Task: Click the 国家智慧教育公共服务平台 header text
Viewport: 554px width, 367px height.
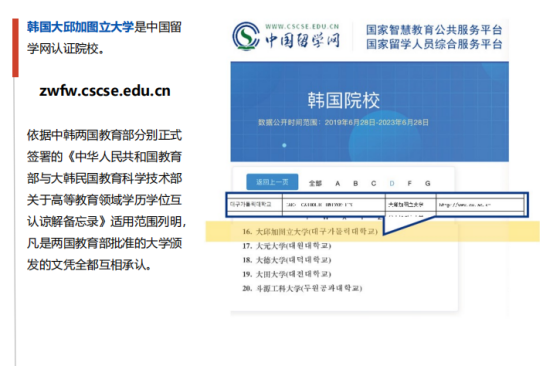Action: (434, 30)
